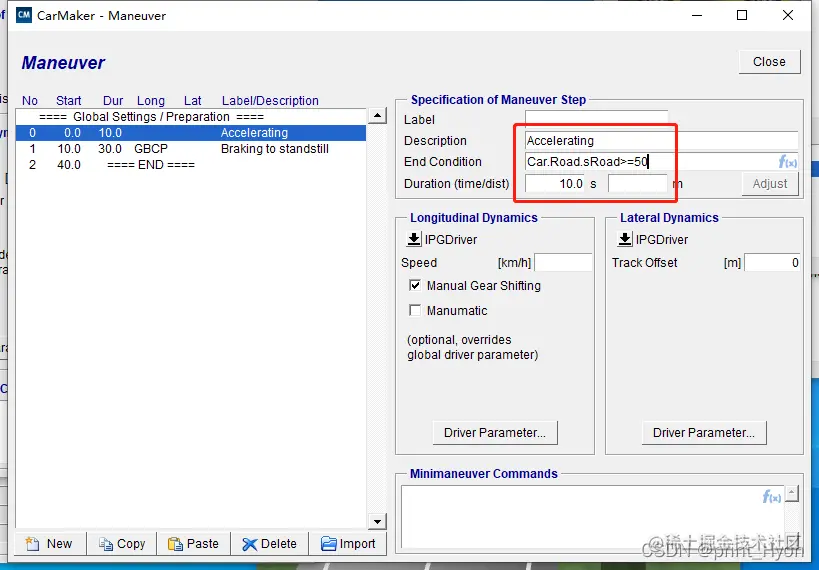This screenshot has height=570, width=819.
Task: Click the Label/Description column header
Action: pyautogui.click(x=270, y=100)
